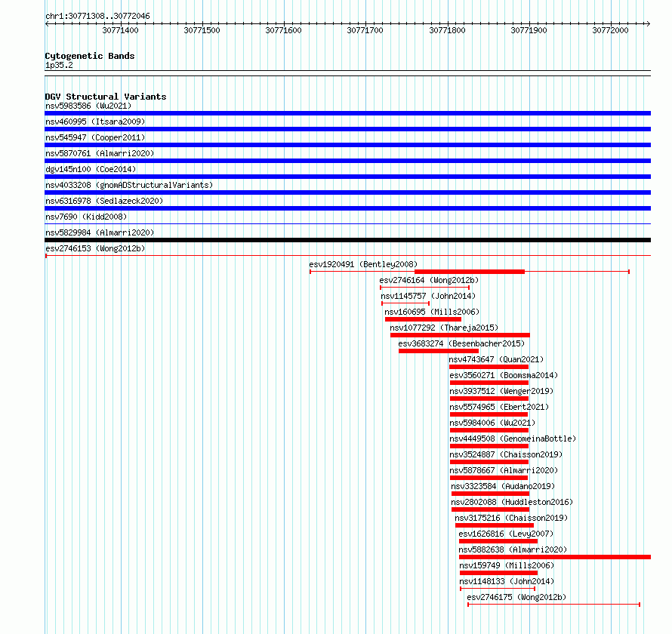The image size is (672, 634).
Task: Click nsv1077292 (Thareja2015) label
Action: (x=444, y=328)
